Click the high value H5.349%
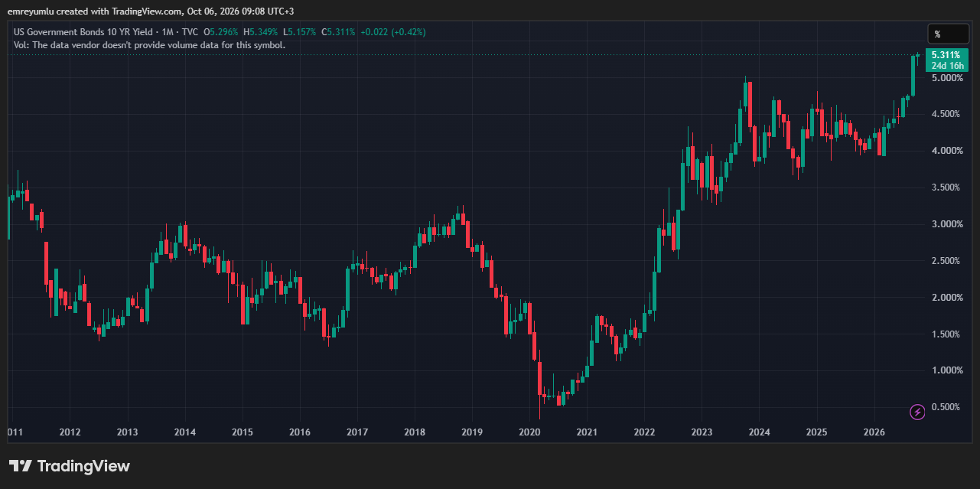 261,32
